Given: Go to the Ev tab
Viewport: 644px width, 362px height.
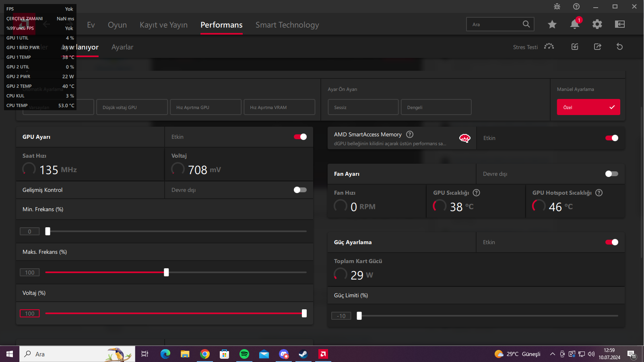Looking at the screenshot, I should (91, 25).
